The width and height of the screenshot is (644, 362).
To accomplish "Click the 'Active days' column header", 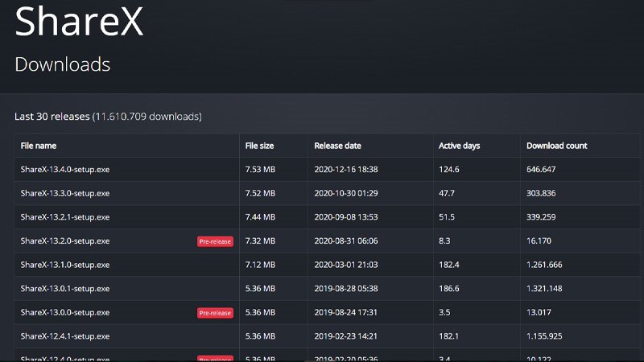I will coord(459,146).
